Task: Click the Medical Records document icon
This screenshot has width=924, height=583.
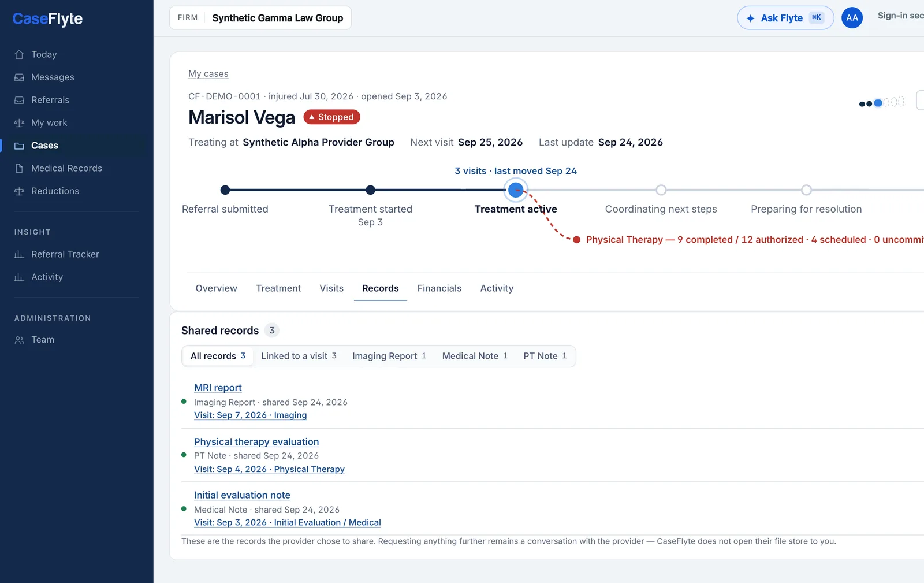Action: tap(19, 168)
